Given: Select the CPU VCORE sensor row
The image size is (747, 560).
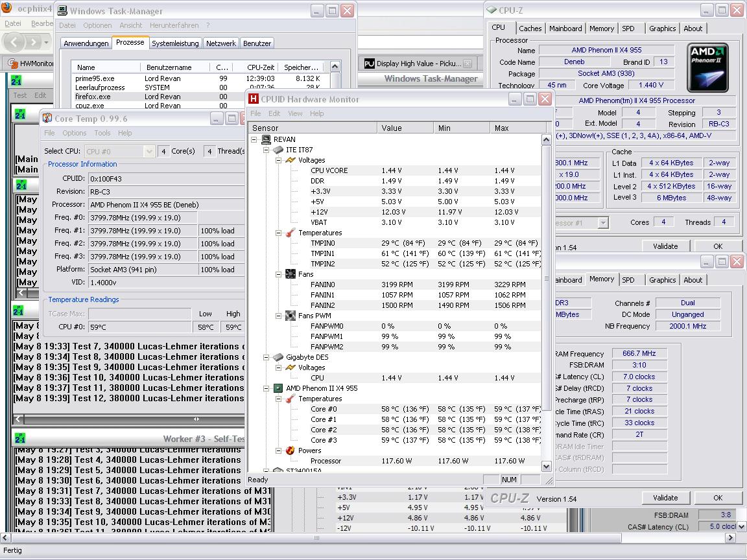Looking at the screenshot, I should pos(396,170).
